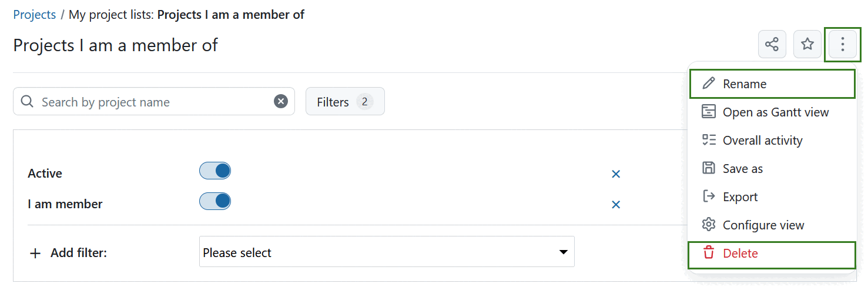The height and width of the screenshot is (300, 868).
Task: Clear the search field with the X icon
Action: point(281,102)
